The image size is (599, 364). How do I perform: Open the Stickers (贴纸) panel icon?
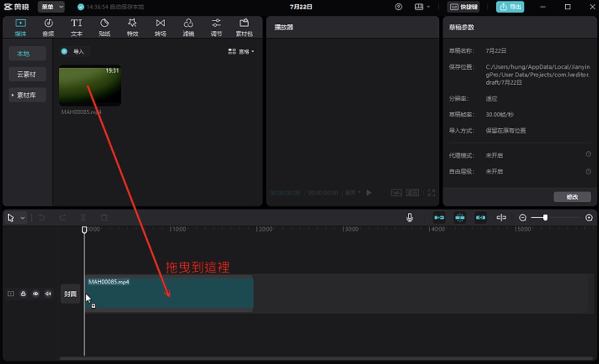pos(104,27)
